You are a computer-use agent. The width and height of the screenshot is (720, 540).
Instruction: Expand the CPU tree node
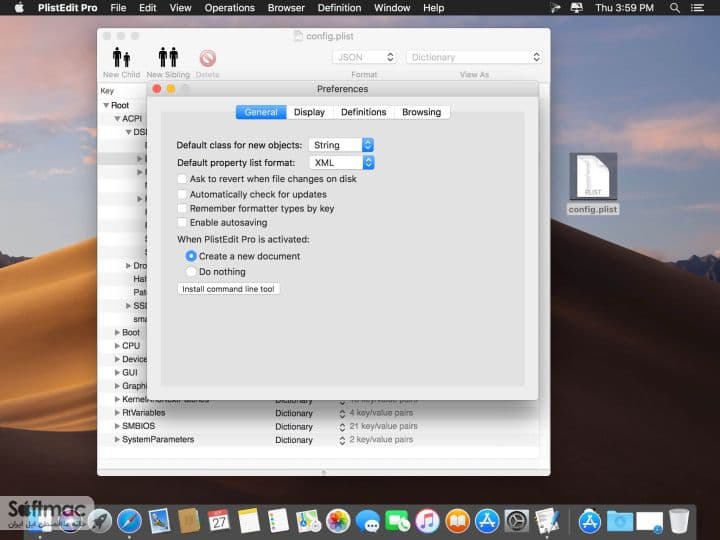[117, 345]
